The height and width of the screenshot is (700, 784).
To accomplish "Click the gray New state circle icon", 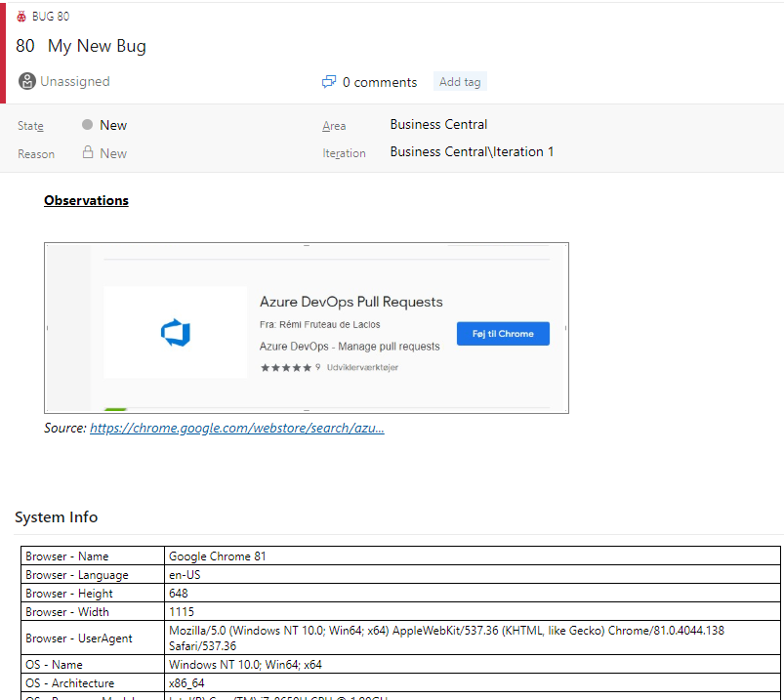I will coord(87,125).
